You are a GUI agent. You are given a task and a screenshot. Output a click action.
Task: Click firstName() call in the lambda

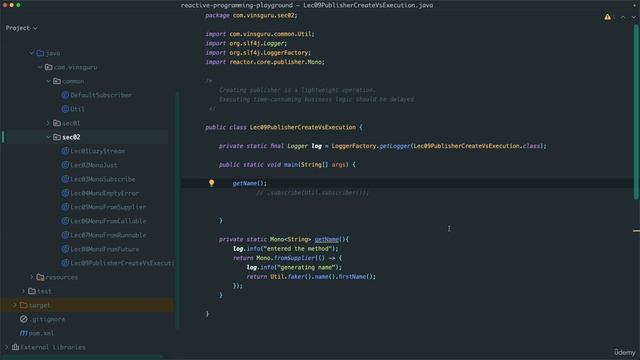[x=356, y=277]
